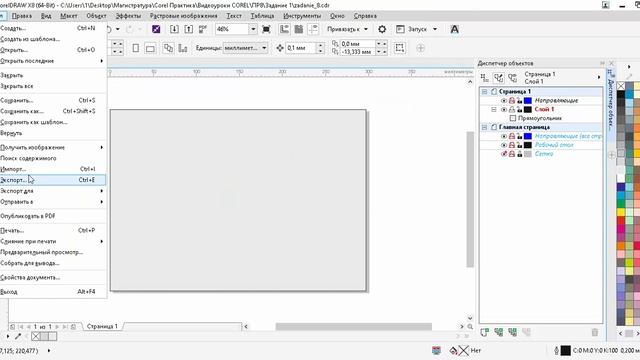Choose Экспорт... in the File menu
The height and width of the screenshot is (360, 640).
pos(53,180)
